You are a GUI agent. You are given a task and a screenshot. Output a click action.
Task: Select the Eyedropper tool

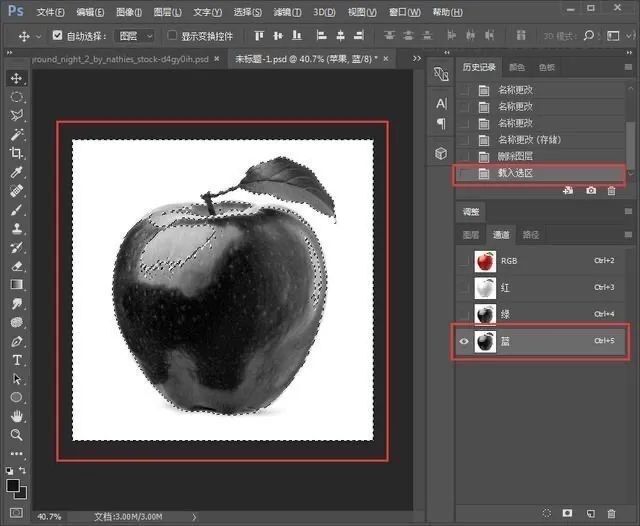coord(16,172)
